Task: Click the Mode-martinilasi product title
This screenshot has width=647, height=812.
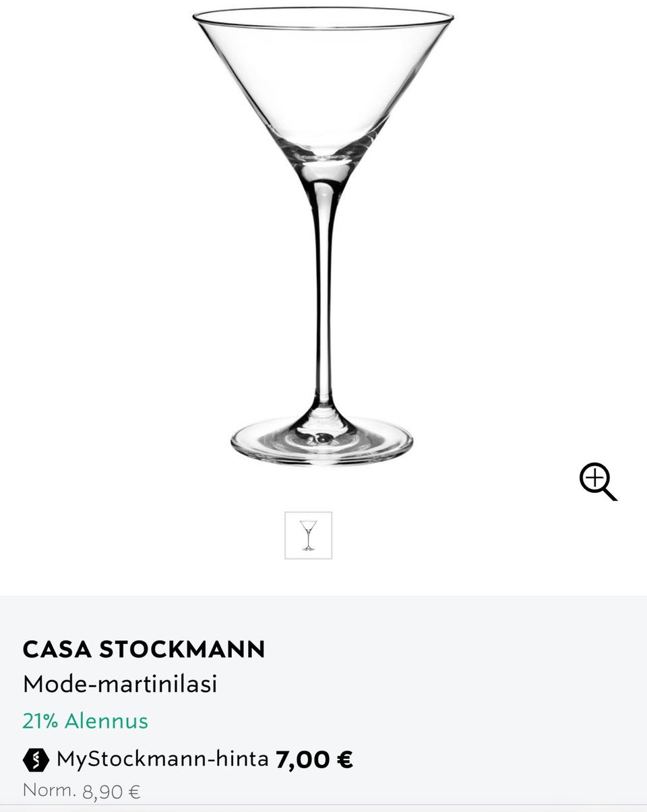Action: tap(120, 684)
